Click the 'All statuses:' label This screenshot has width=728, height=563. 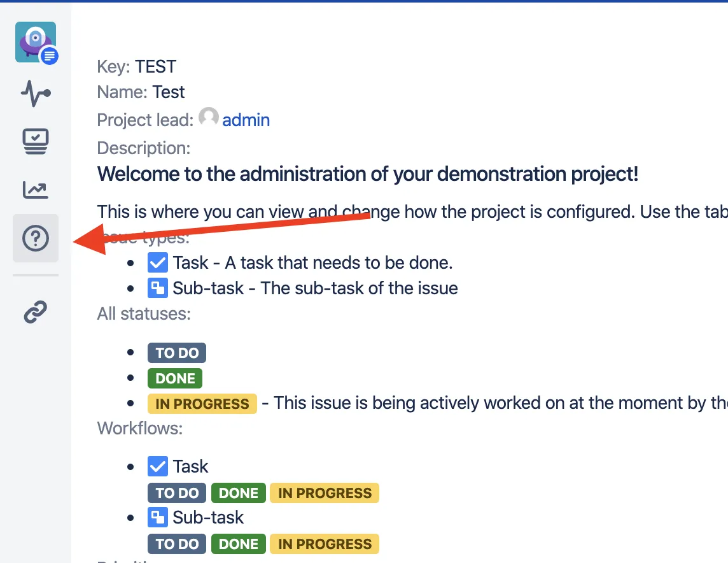[144, 314]
